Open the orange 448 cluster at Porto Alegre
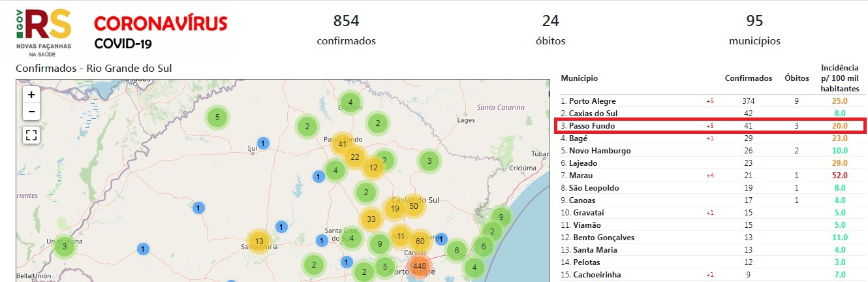This screenshot has height=282, width=868. pos(419,266)
